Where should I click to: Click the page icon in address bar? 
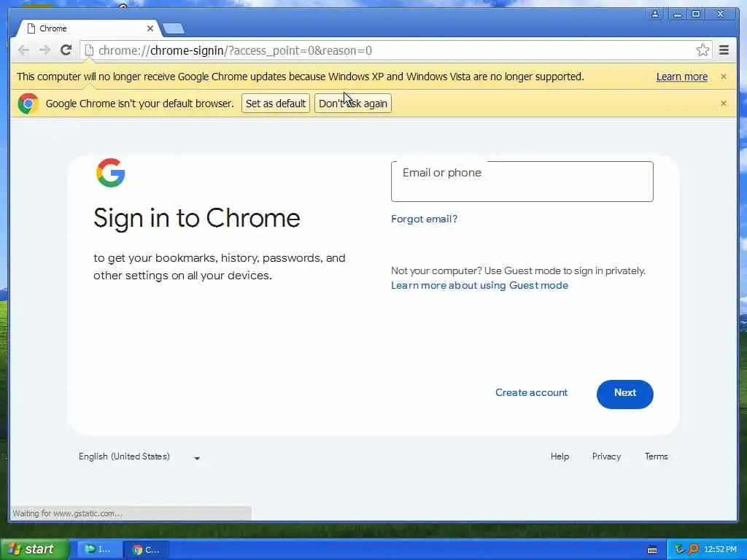(88, 50)
